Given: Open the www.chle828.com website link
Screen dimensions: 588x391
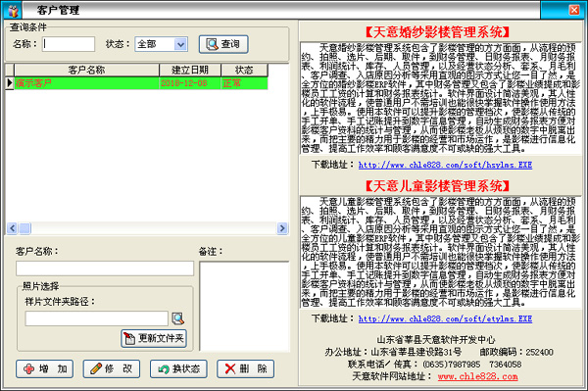Looking at the screenshot, I should coord(478,376).
